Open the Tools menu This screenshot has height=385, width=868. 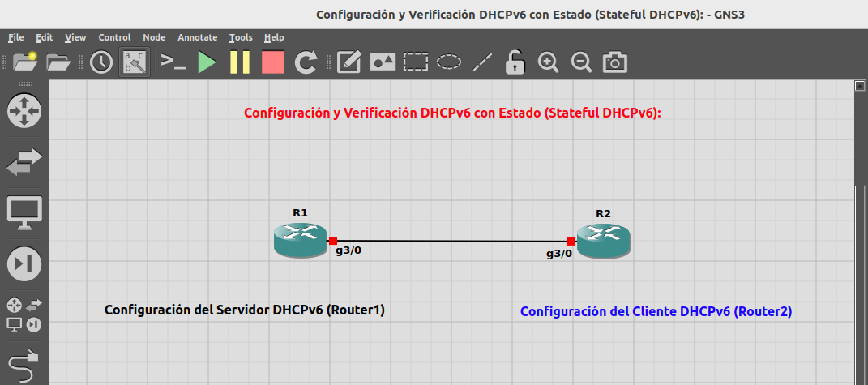coord(241,37)
